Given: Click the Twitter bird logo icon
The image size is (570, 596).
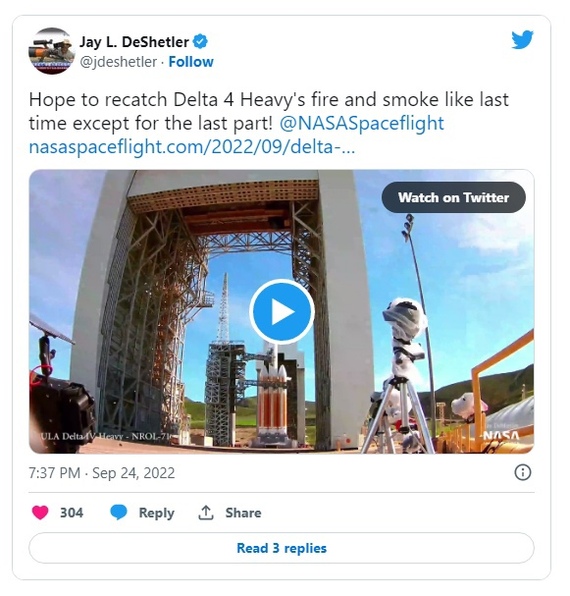Looking at the screenshot, I should pyautogui.click(x=522, y=40).
